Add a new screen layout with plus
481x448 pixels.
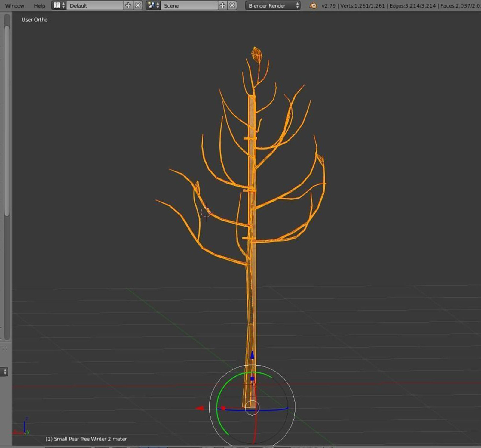(128, 5)
